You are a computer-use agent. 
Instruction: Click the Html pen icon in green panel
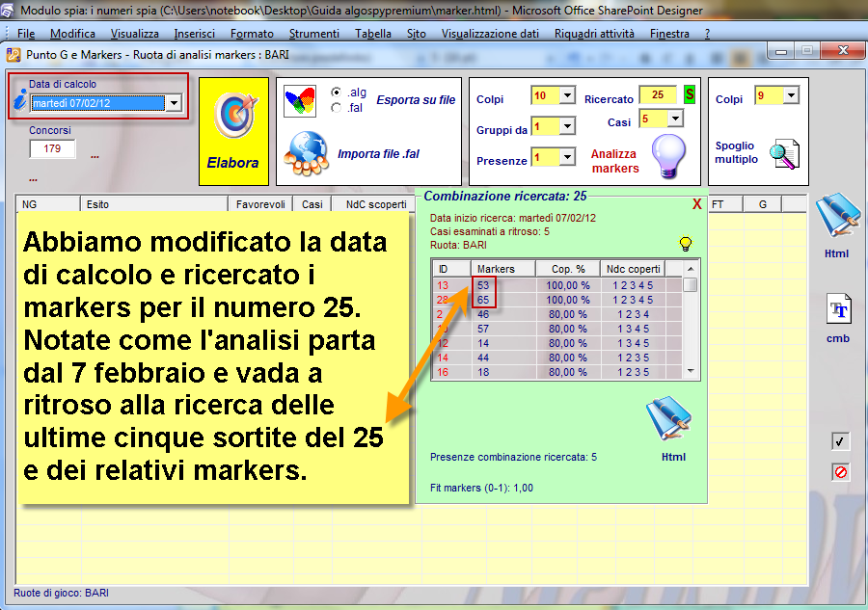pyautogui.click(x=669, y=418)
